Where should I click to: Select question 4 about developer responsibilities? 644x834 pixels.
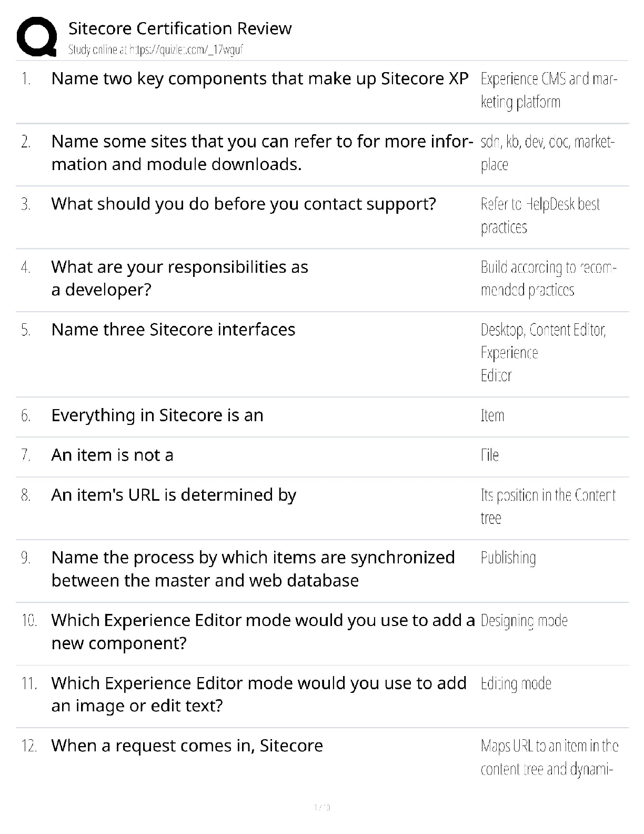coord(179,278)
